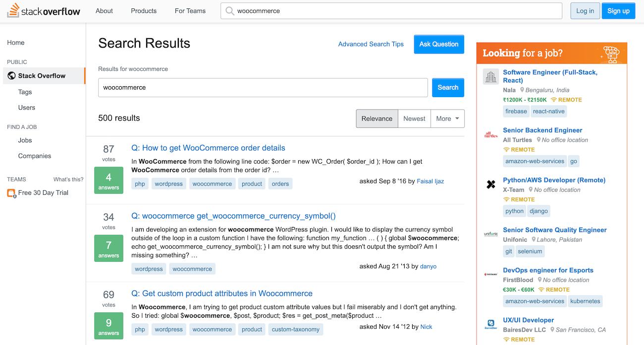Open Free 30 Day Trial link
644x345 pixels.
pos(43,193)
